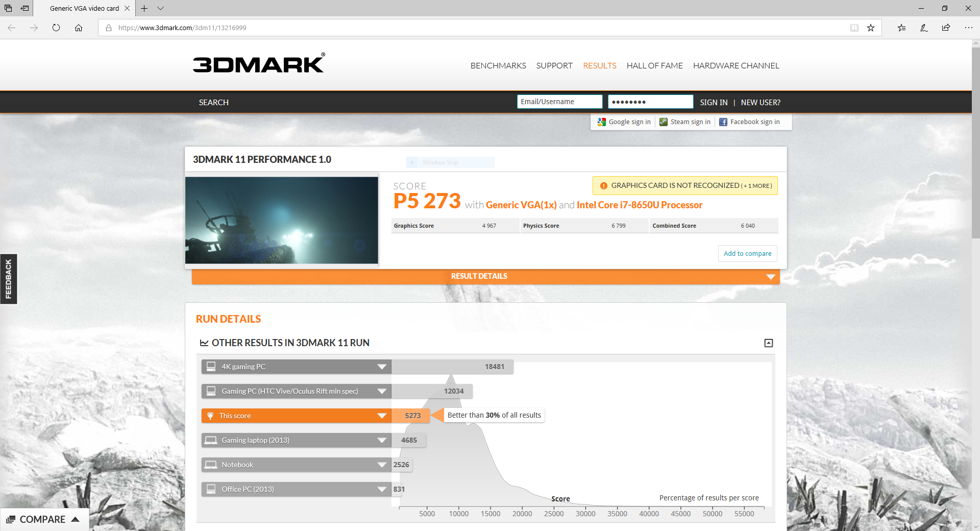Open the Hardware Channel menu
The image size is (980, 531).
pos(736,66)
